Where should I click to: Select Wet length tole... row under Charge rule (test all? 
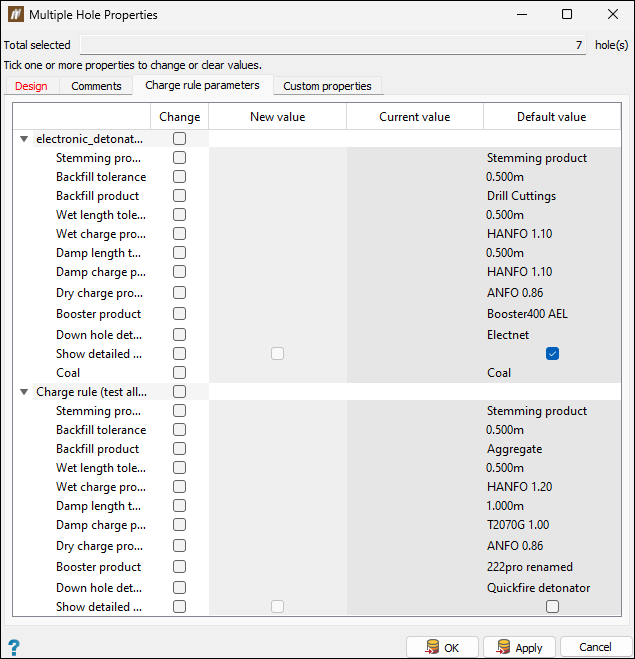(101, 468)
